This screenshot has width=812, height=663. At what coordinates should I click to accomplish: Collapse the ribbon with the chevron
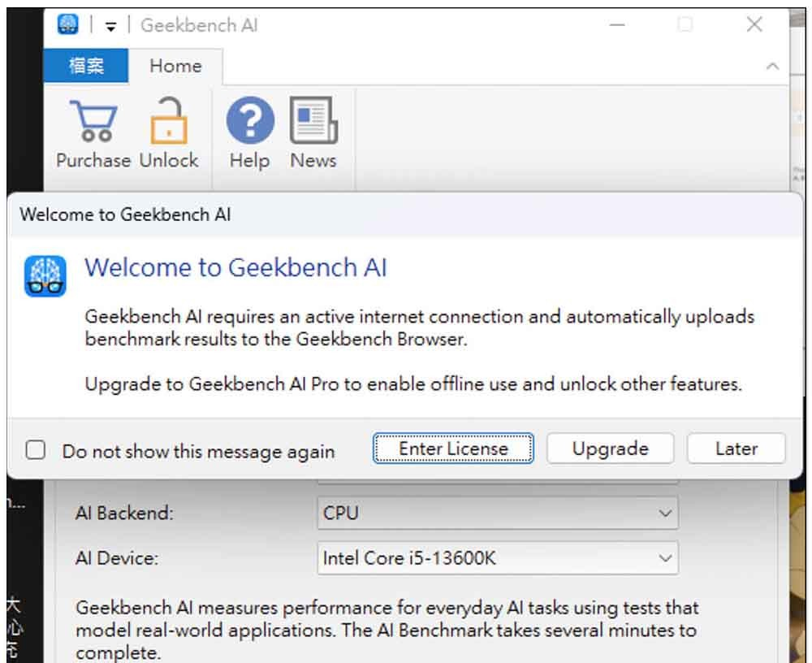(772, 67)
